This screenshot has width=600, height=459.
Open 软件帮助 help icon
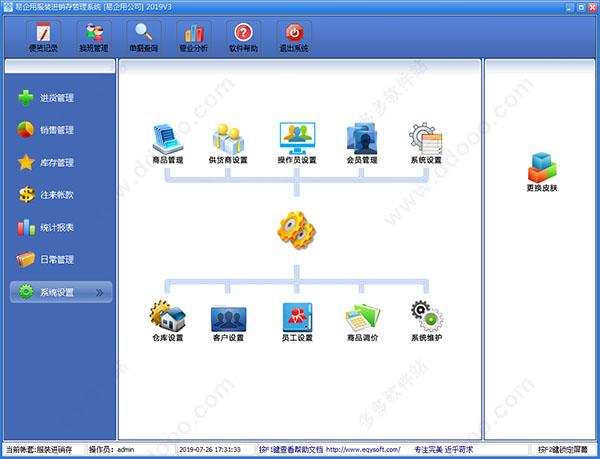244,37
